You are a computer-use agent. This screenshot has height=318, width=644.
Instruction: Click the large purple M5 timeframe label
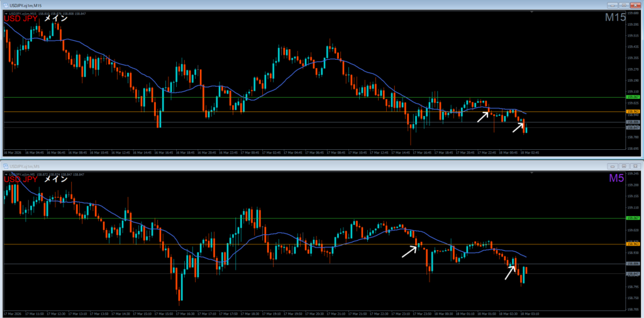click(618, 178)
